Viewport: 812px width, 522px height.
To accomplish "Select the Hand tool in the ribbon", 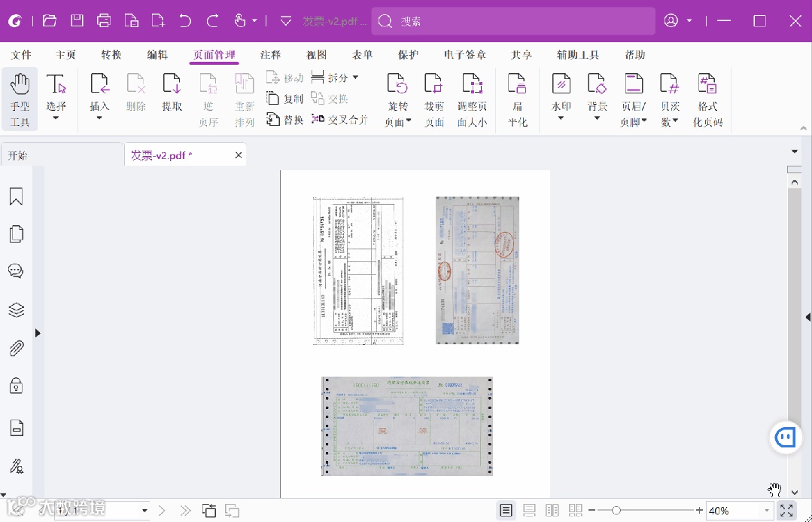I will [20, 99].
